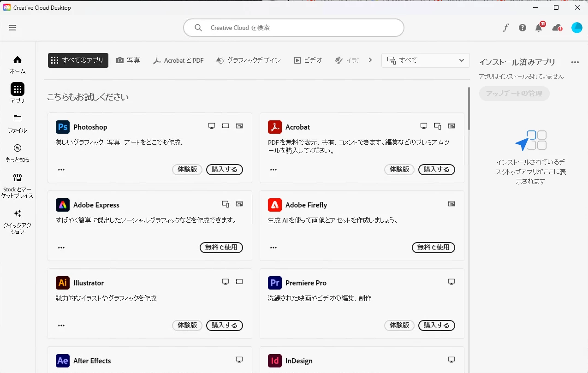Click Adobe Firefly's web platform icon
The height and width of the screenshot is (373, 588).
pos(451,204)
